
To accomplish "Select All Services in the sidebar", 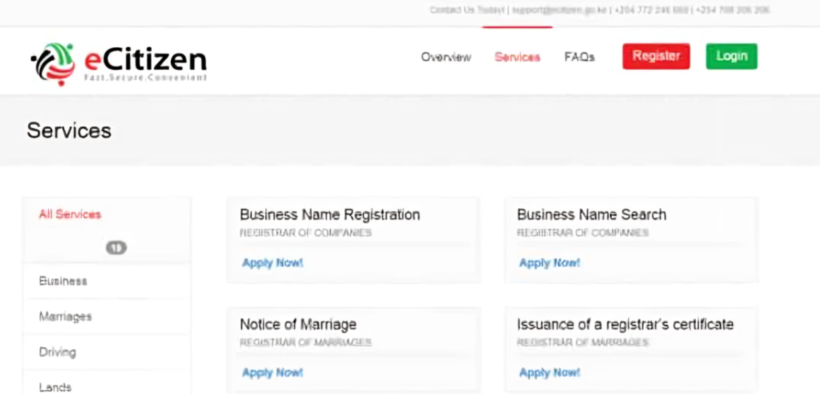I will tap(70, 214).
